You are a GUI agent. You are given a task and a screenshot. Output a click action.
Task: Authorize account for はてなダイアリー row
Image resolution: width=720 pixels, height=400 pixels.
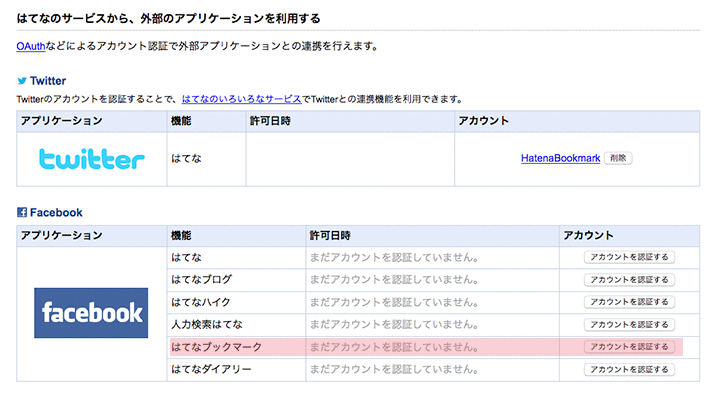pos(629,369)
